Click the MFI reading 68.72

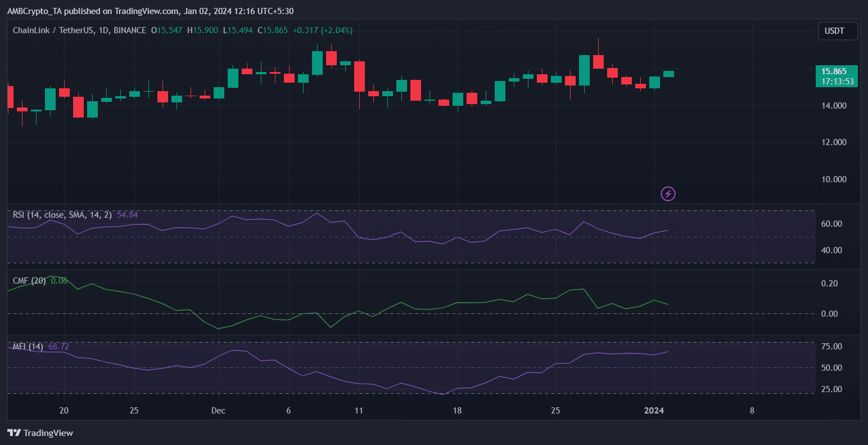pos(58,347)
